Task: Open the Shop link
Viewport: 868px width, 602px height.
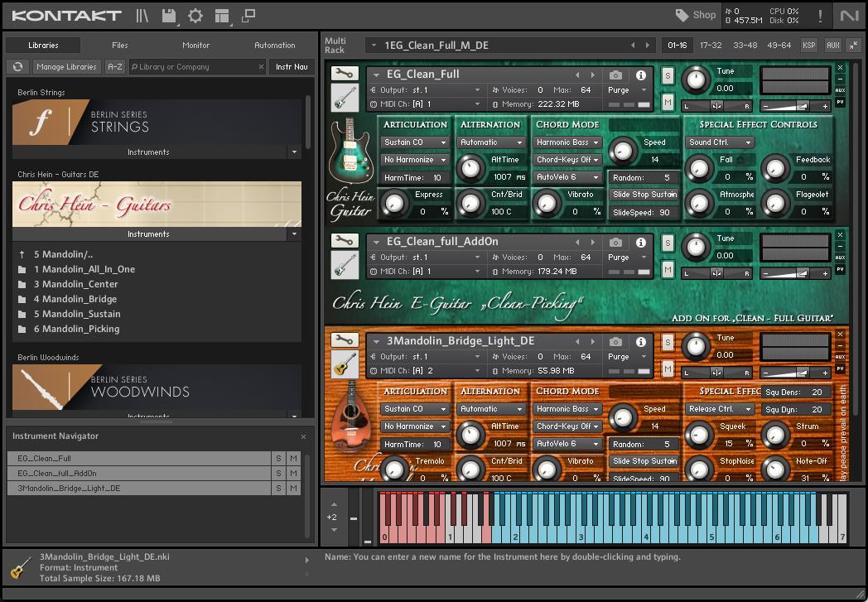Action: point(696,15)
